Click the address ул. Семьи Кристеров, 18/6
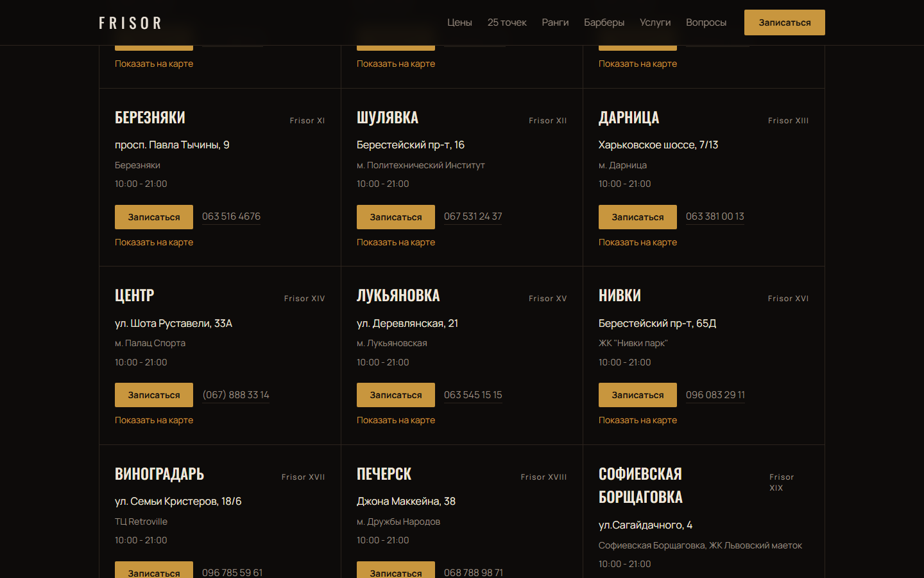The image size is (924, 578). click(178, 502)
